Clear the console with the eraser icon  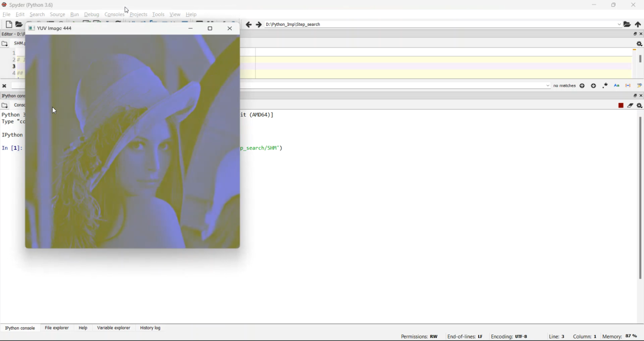pyautogui.click(x=630, y=106)
